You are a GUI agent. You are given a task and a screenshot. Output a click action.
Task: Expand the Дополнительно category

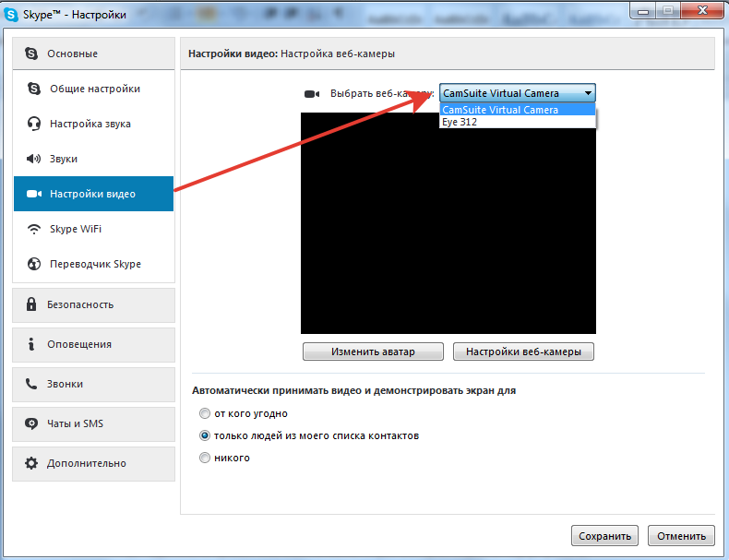(x=93, y=464)
